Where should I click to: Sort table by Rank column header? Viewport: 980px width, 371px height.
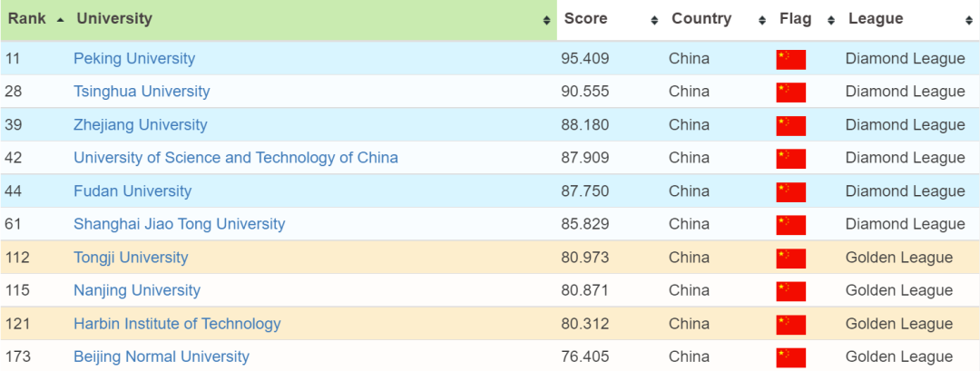[x=27, y=19]
